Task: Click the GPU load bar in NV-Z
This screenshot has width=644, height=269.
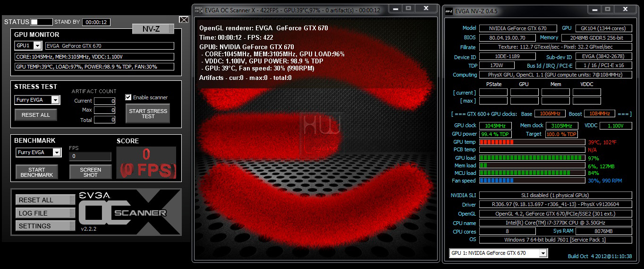Action: coord(532,158)
